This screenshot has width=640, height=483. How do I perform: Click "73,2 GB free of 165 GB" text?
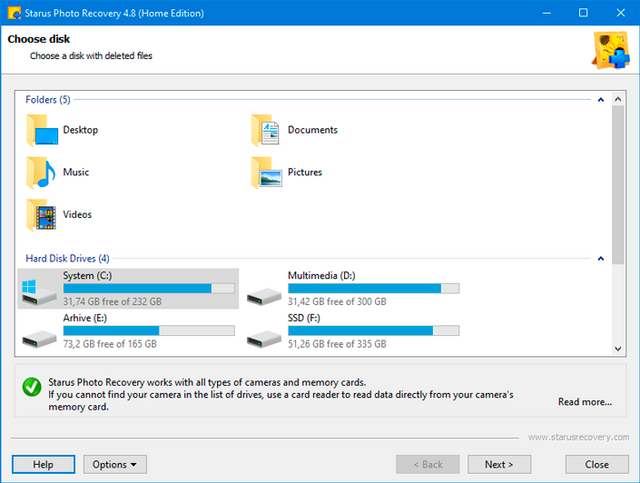click(110, 344)
